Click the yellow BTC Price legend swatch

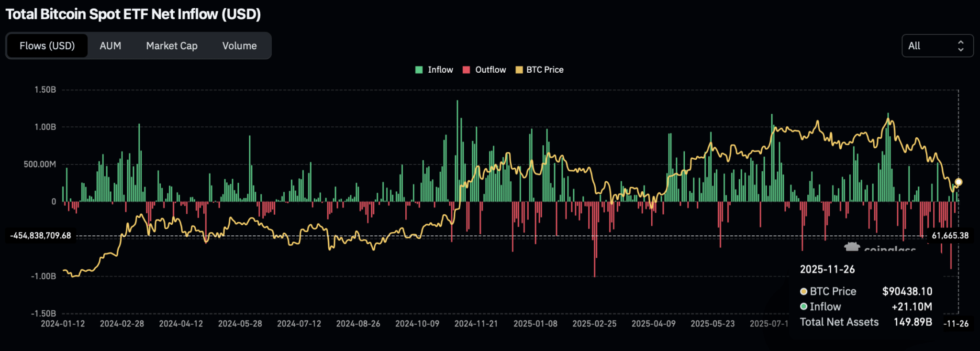point(519,70)
